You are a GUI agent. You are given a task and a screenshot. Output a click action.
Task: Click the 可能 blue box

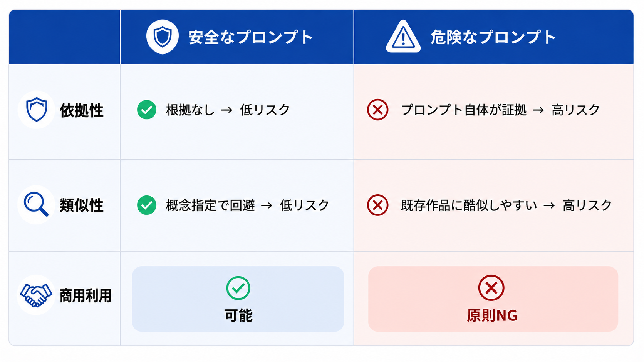(238, 299)
